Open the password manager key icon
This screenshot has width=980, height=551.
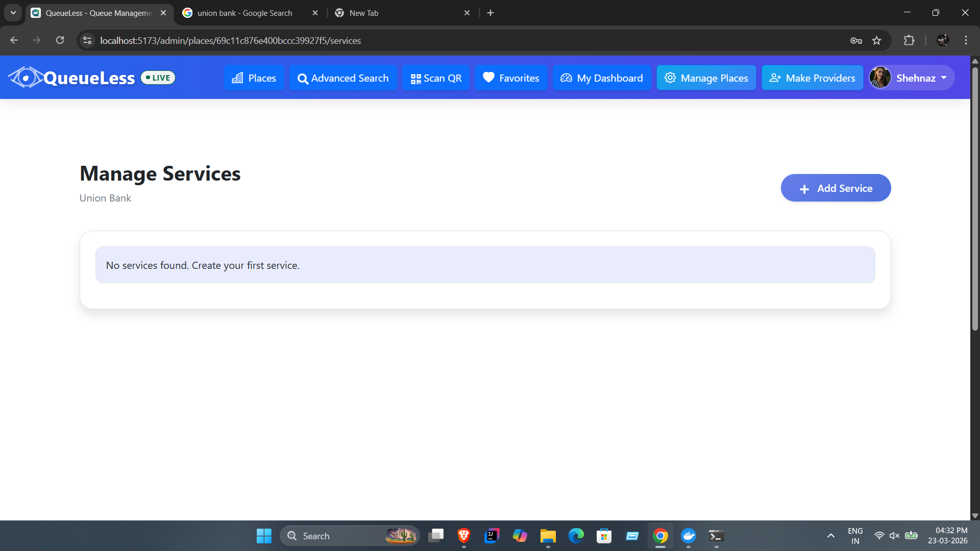click(x=856, y=40)
